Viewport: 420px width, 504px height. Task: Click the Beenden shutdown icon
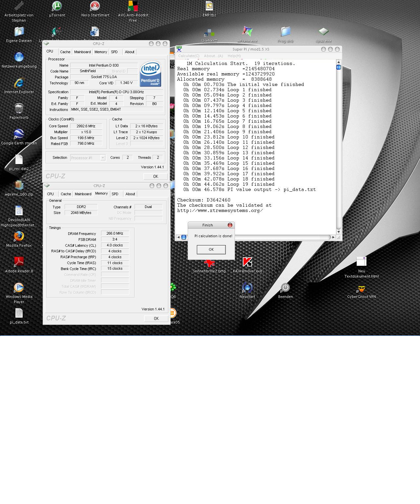click(x=285, y=290)
